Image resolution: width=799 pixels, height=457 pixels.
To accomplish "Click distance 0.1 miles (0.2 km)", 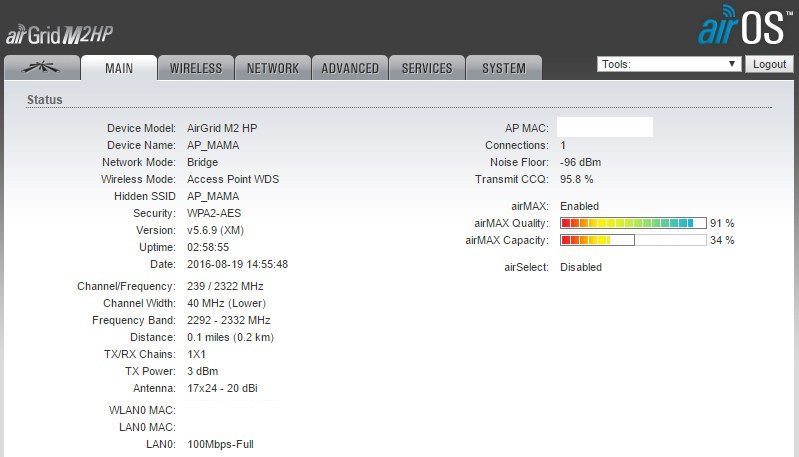I will (x=230, y=337).
